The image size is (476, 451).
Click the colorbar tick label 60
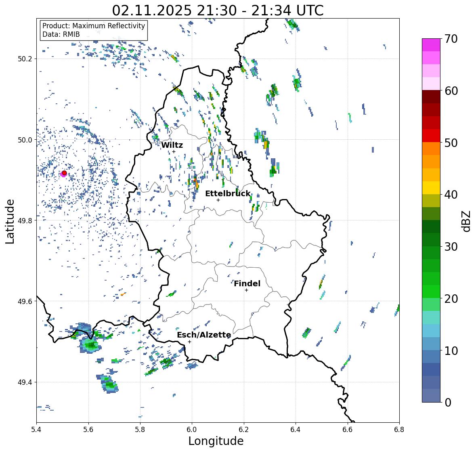pyautogui.click(x=451, y=91)
